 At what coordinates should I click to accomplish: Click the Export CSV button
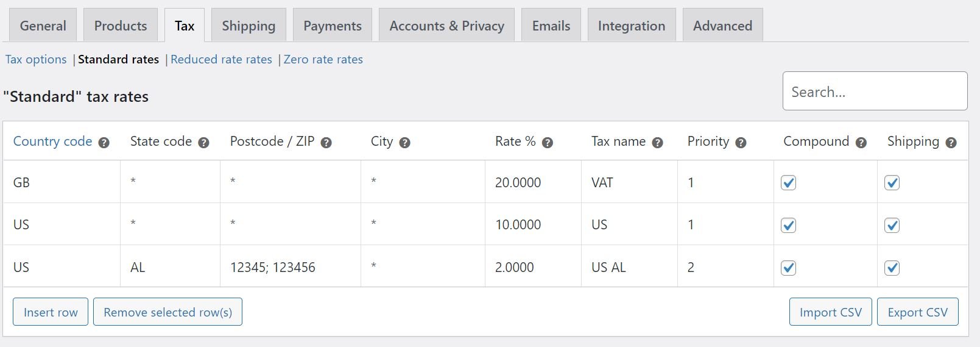coord(917,312)
